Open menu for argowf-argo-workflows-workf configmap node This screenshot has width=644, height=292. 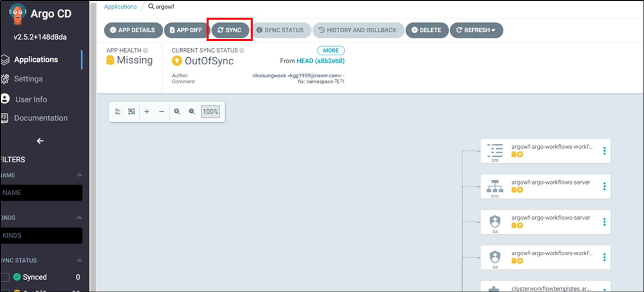[x=604, y=151]
